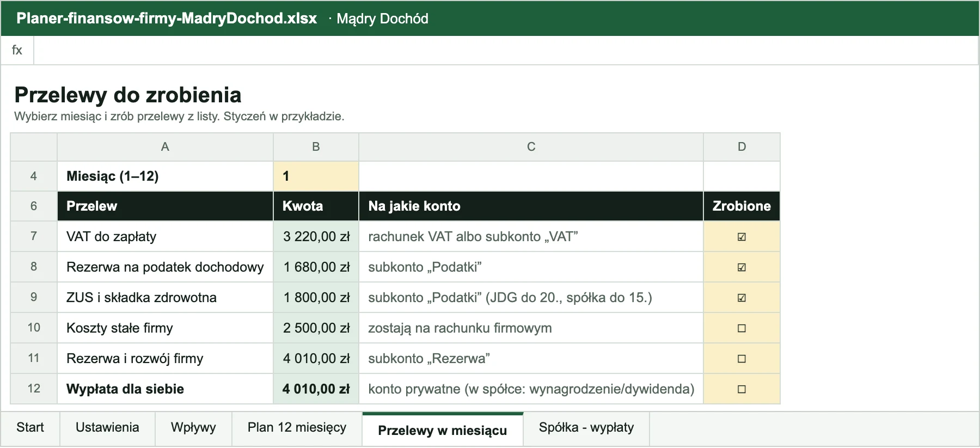Select the '1 680,00 zł' amount cell
Viewport: 980px width, 448px height.
[316, 267]
